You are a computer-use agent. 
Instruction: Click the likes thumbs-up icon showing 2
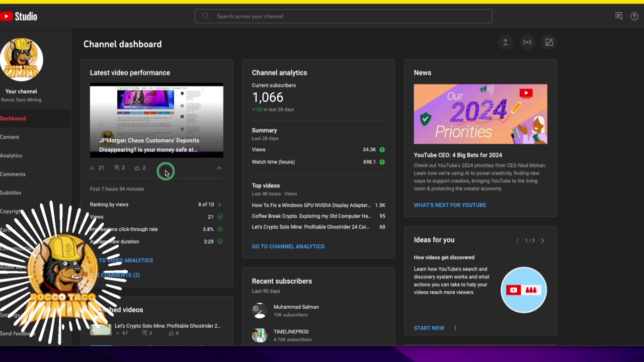pos(137,168)
